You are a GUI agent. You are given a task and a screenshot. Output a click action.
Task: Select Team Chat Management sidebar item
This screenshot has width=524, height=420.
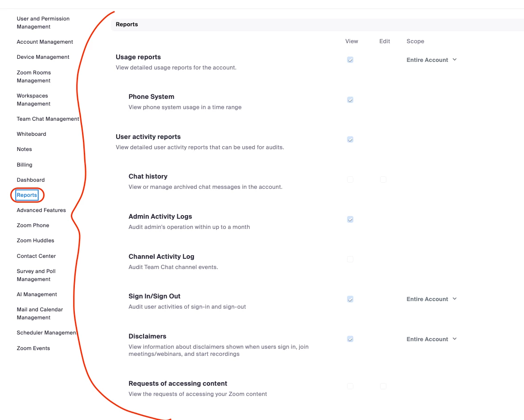(x=48, y=119)
